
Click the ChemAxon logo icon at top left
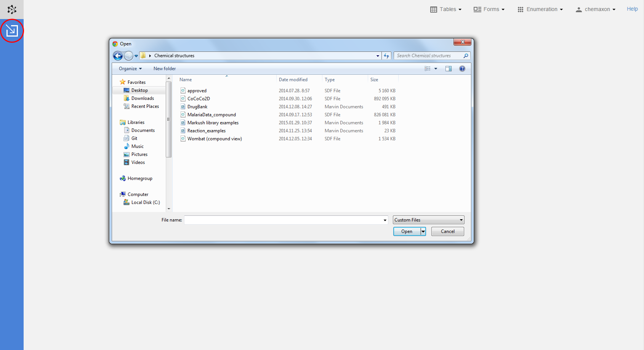pyautogui.click(x=12, y=10)
